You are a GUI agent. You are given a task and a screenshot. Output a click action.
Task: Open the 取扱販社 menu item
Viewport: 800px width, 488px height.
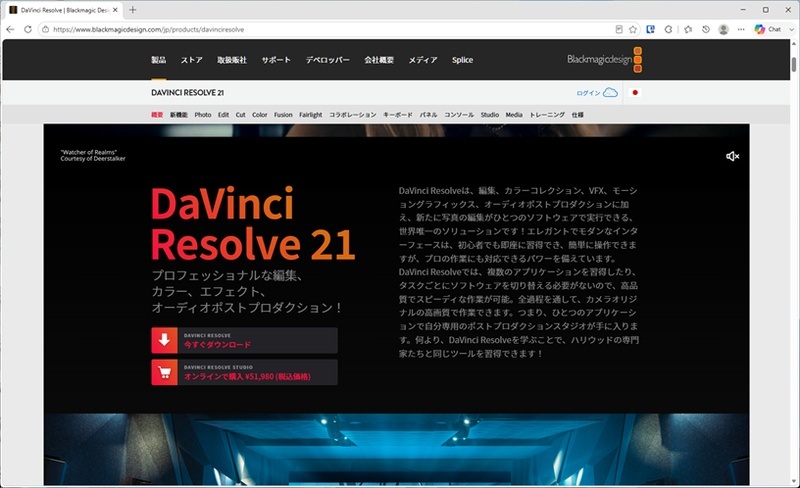coord(232,60)
